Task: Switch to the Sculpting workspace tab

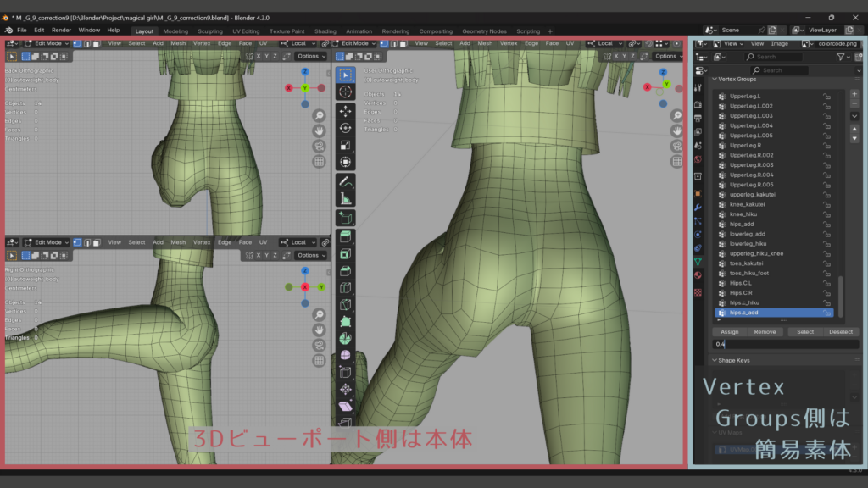Action: pyautogui.click(x=209, y=31)
